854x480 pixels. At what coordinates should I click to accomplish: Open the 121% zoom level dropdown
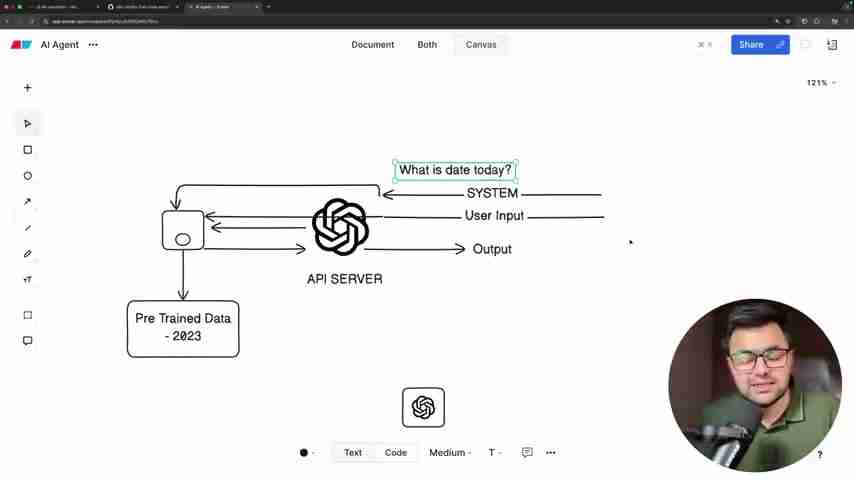pyautogui.click(x=821, y=83)
